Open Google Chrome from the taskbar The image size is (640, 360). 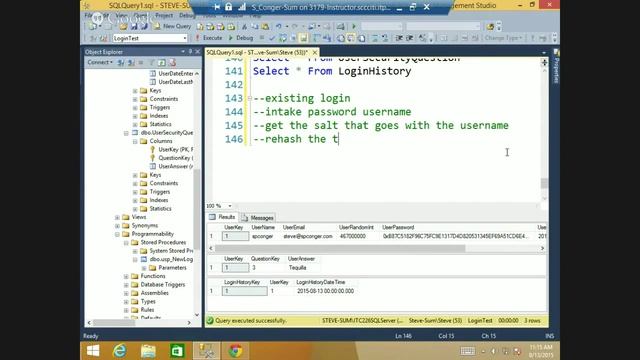pos(235,351)
